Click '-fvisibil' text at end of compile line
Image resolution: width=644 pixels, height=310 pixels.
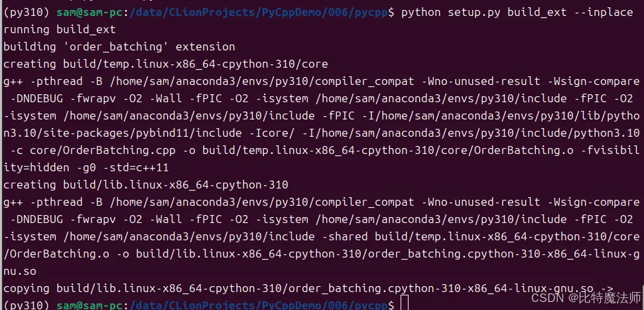click(x=610, y=151)
